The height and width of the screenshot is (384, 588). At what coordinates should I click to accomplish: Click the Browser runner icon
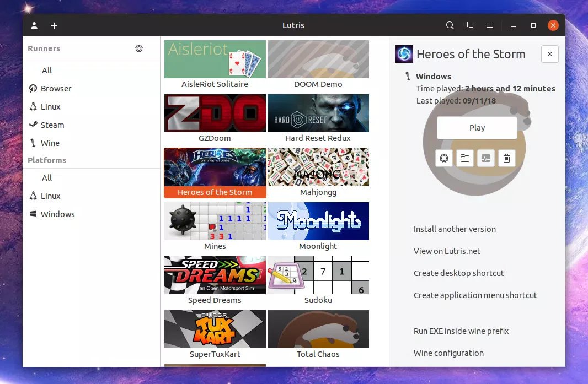tap(33, 88)
